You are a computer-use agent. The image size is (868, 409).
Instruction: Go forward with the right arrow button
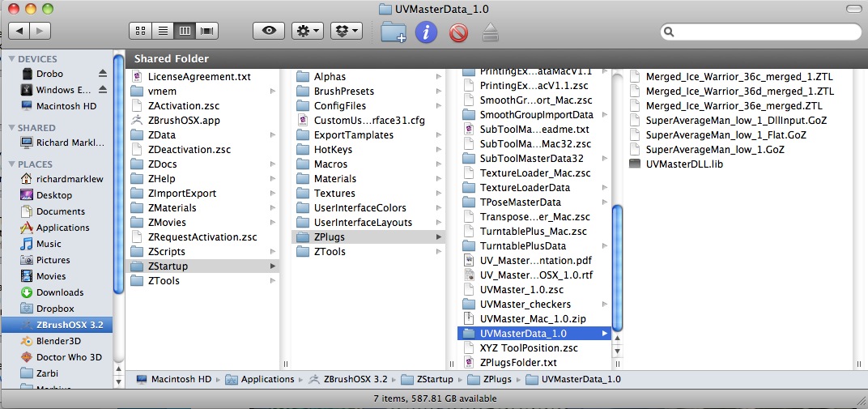pyautogui.click(x=40, y=31)
